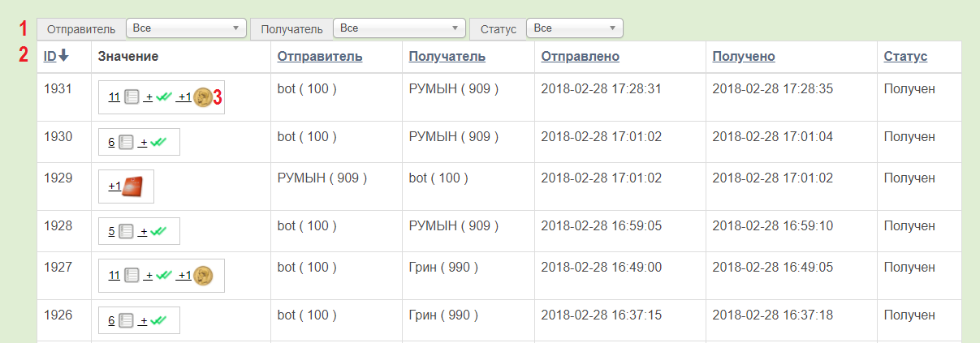Click the red item icon in row 1929

(x=132, y=187)
